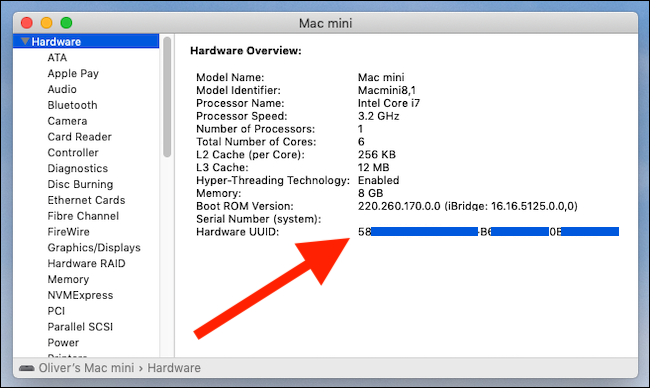Collapse the Hardware disclosure triangle
650x388 pixels.
point(25,41)
